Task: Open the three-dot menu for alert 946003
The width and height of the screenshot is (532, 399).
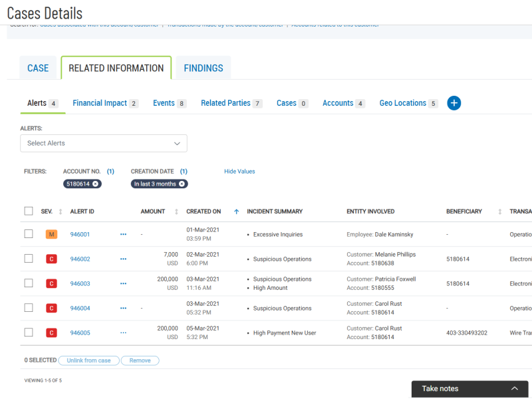Action: 123,284
